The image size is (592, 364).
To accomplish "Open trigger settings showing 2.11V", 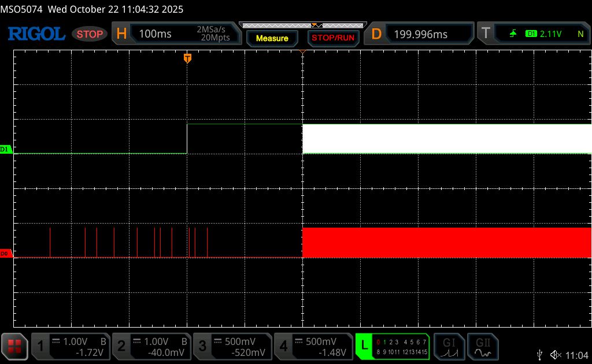I will [534, 34].
